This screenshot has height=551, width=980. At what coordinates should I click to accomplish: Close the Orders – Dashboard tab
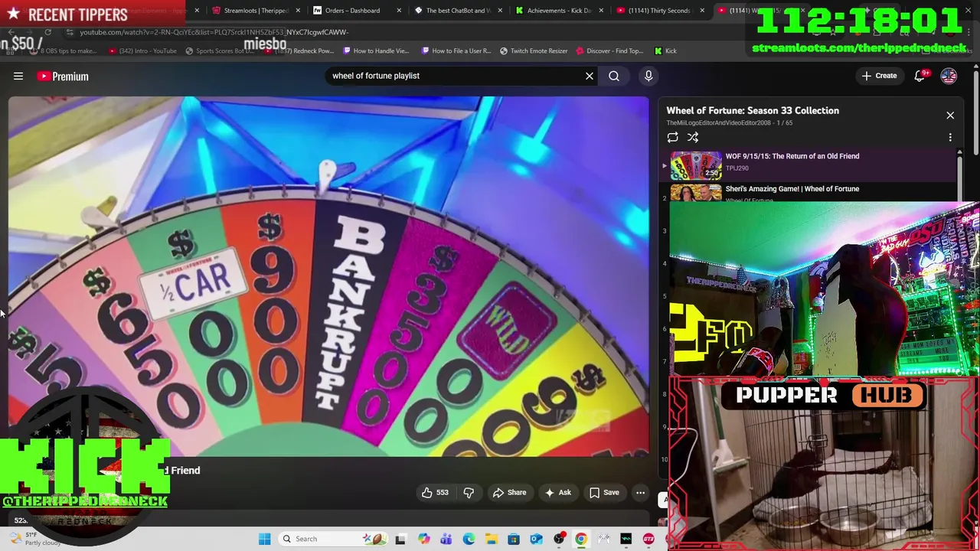[400, 11]
